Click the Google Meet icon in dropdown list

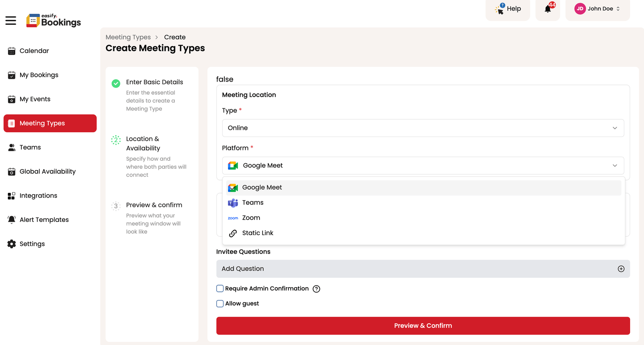coord(233,188)
